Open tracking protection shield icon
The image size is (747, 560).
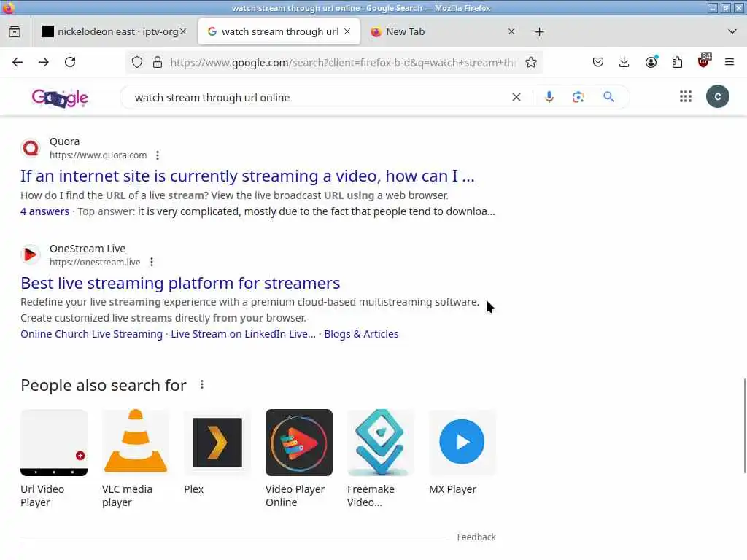[x=137, y=63]
